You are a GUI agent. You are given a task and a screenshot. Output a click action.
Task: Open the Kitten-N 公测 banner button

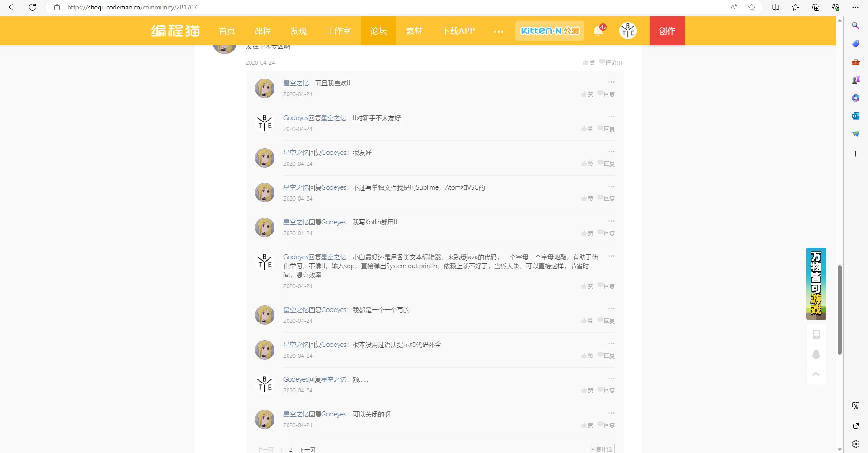[x=550, y=31]
